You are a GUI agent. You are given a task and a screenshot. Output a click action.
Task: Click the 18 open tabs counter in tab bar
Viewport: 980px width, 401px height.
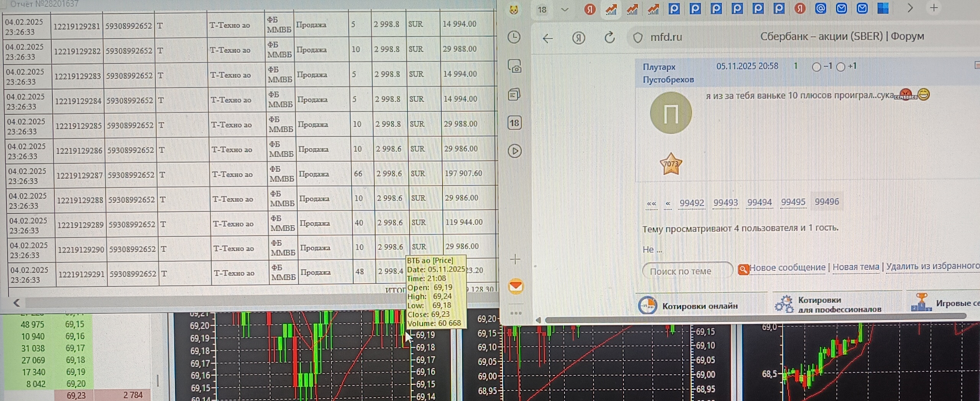542,10
